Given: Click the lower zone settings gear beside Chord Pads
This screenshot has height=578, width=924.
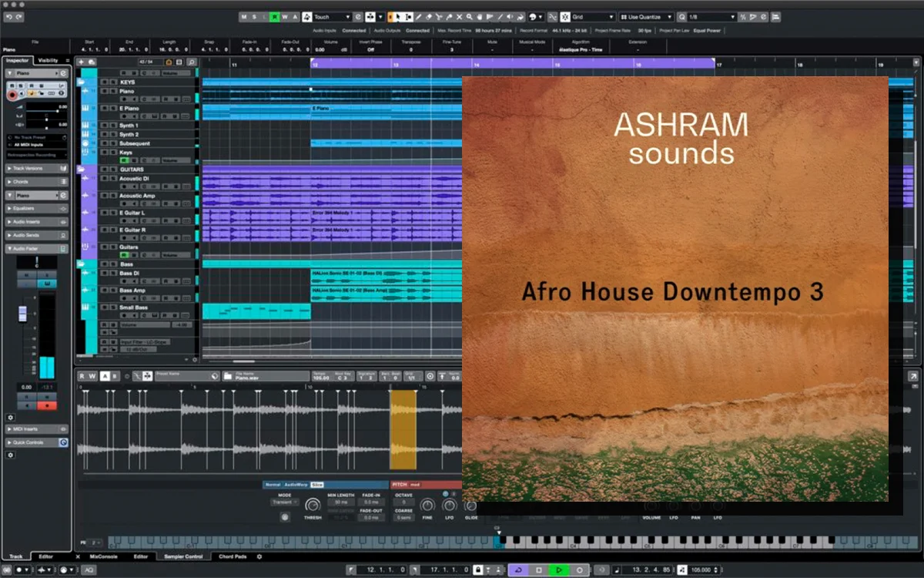Looking at the screenshot, I should [x=259, y=556].
